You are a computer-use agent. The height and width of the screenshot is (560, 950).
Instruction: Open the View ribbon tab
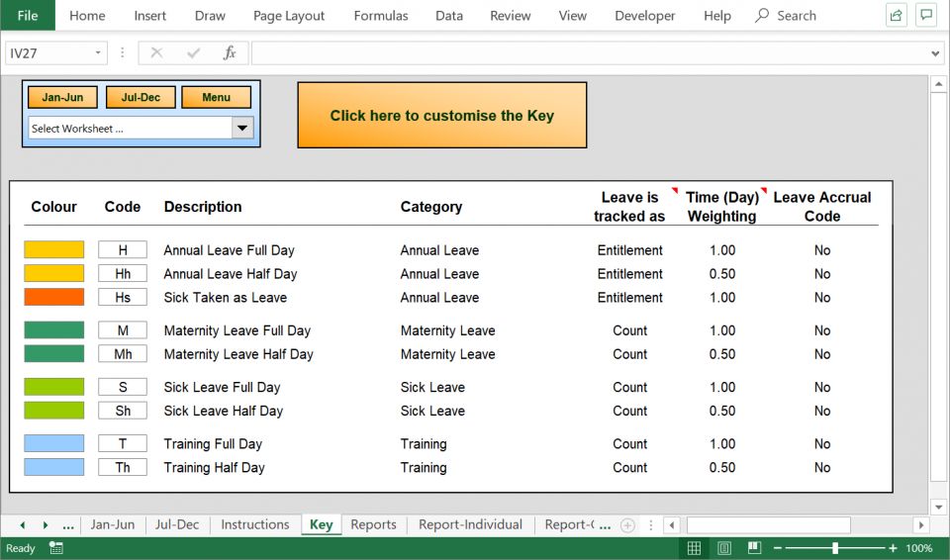coord(573,16)
